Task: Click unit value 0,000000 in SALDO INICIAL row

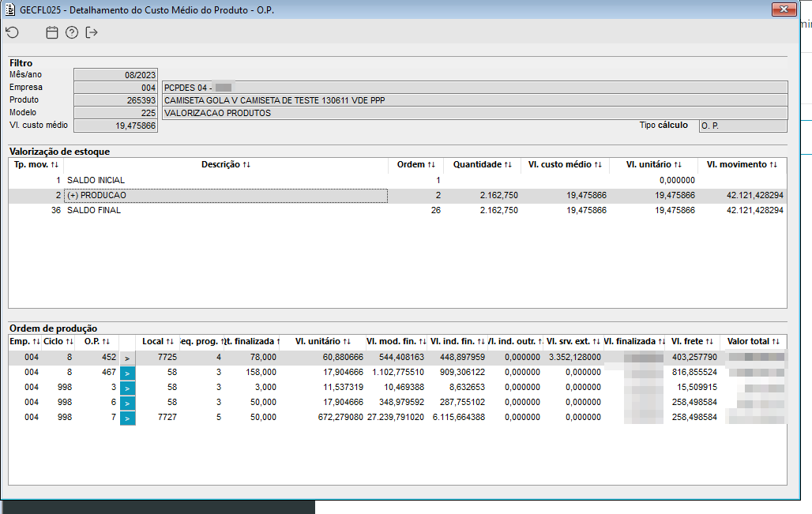Action: tap(677, 180)
